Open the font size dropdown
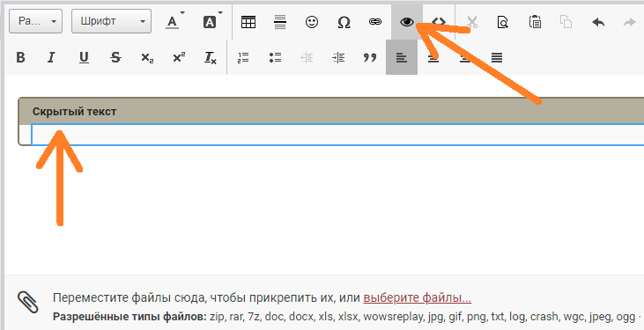 pos(35,21)
